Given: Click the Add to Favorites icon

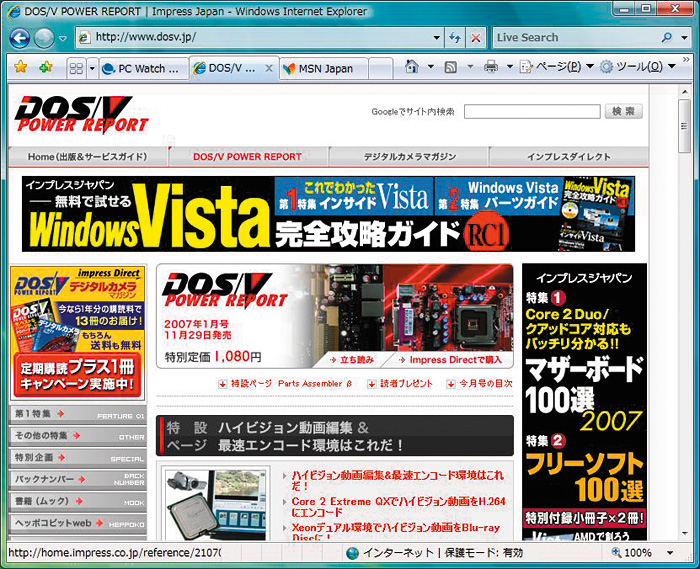Looking at the screenshot, I should coord(46,68).
